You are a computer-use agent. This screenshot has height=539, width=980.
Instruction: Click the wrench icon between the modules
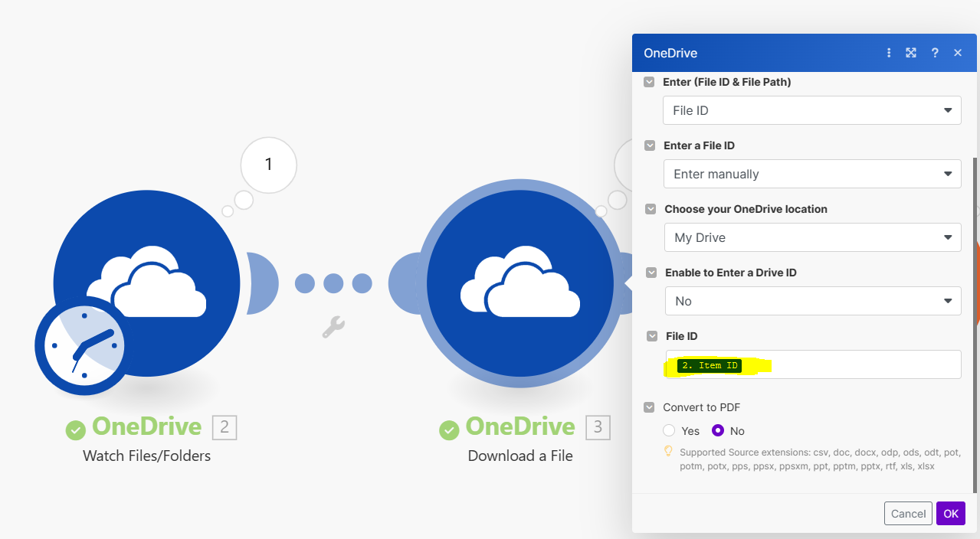coord(333,328)
